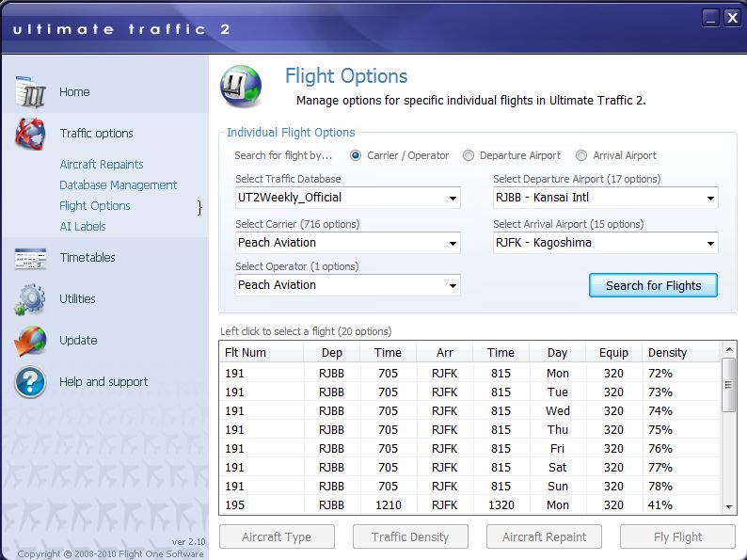Click the Timetables icon

pyautogui.click(x=30, y=258)
